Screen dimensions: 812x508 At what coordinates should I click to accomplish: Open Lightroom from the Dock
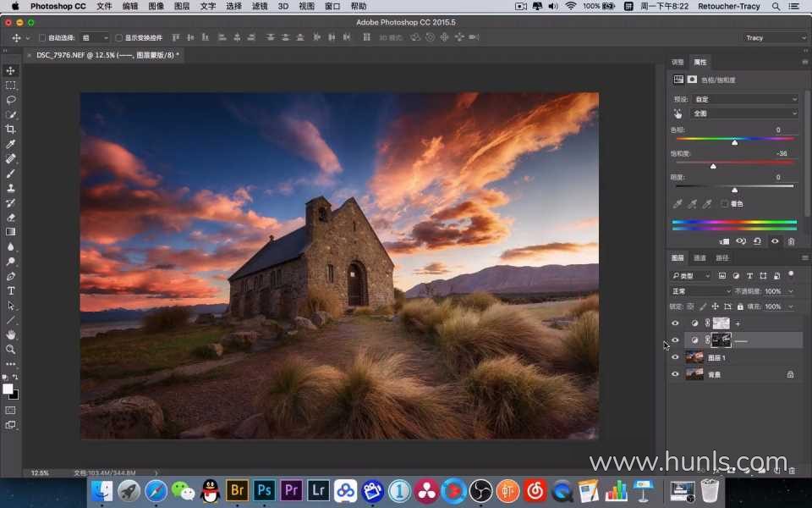point(319,490)
